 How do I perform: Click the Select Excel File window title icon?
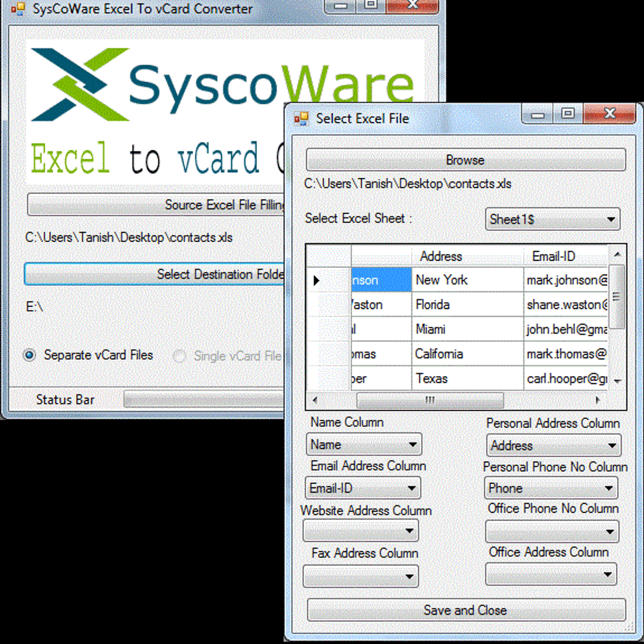click(x=301, y=118)
